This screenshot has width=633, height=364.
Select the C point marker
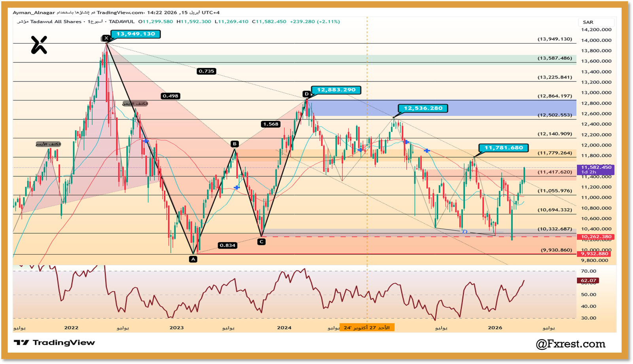coord(261,241)
